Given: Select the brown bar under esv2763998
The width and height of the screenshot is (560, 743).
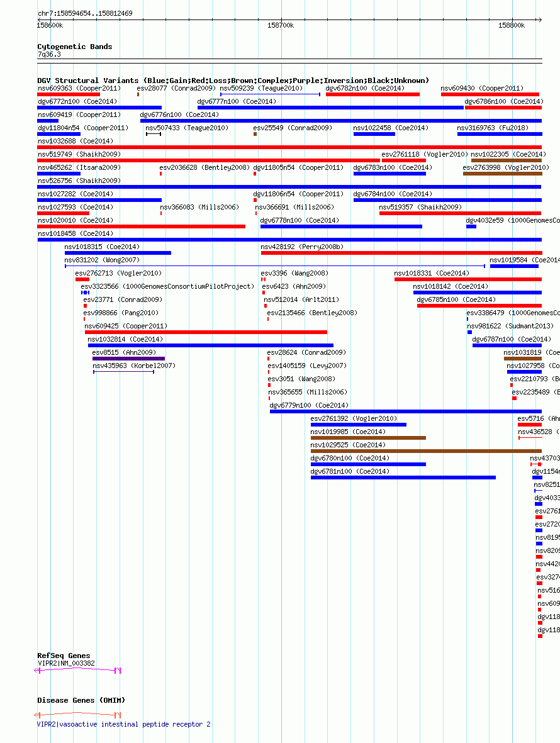Looking at the screenshot, I should coord(503,174).
